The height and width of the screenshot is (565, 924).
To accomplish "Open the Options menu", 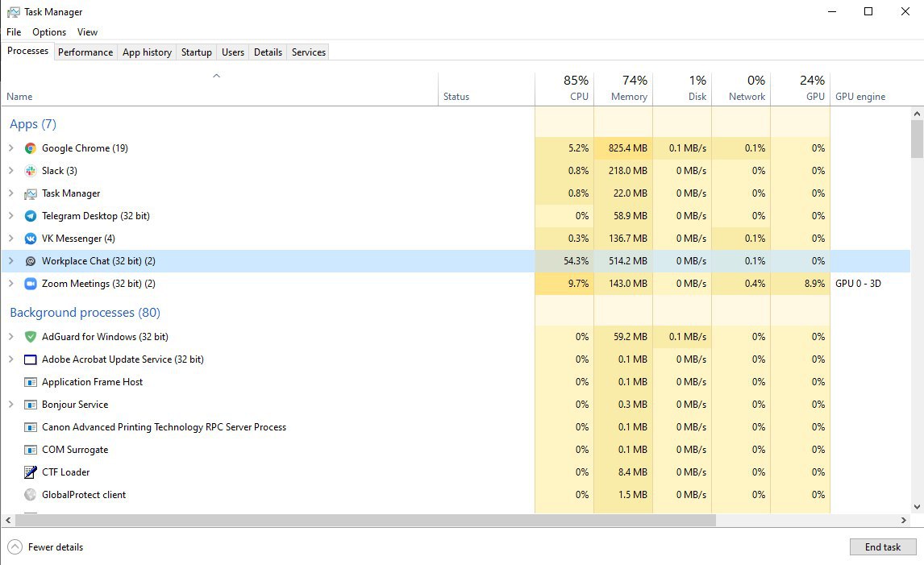I will point(49,31).
